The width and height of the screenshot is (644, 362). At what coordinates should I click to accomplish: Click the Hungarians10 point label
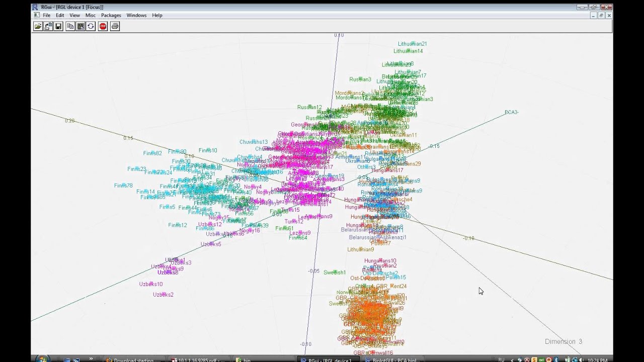[x=380, y=261]
